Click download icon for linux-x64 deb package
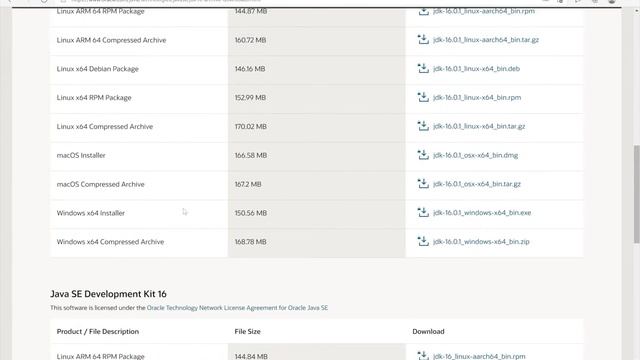Screen dimensions: 640x360 [x=423, y=68]
